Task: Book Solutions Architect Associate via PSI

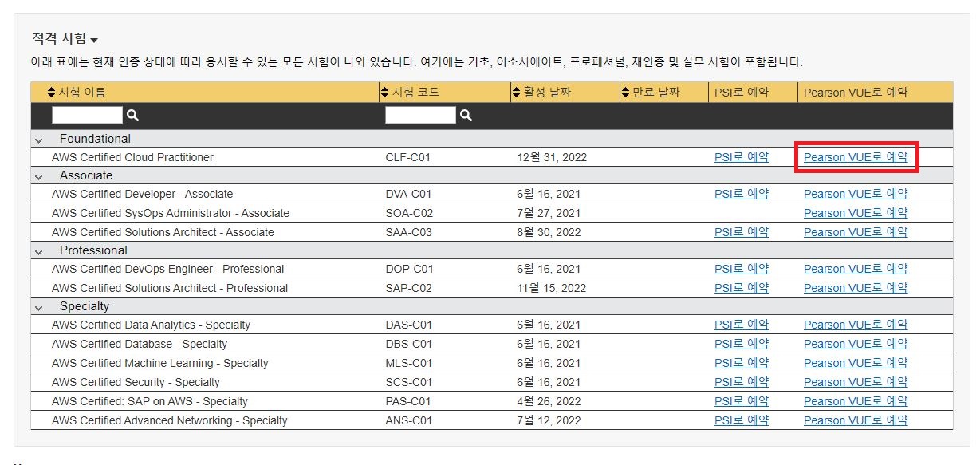Action: 742,232
